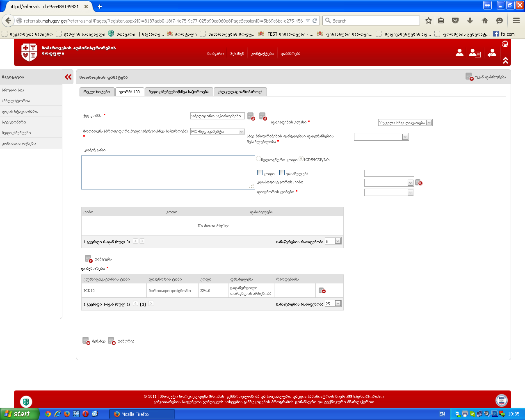Switch to the კალკულაცია/მიმართვა tab

pyautogui.click(x=240, y=92)
